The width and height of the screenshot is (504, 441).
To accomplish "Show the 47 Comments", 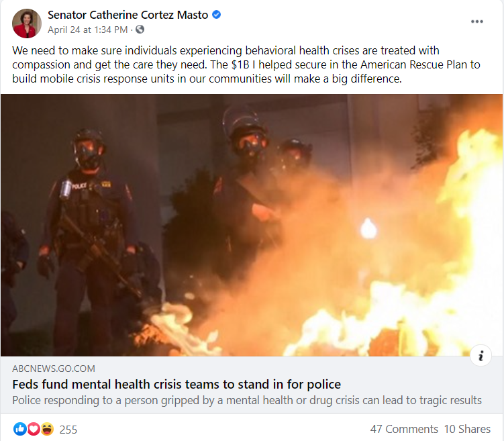I will pyautogui.click(x=404, y=429).
